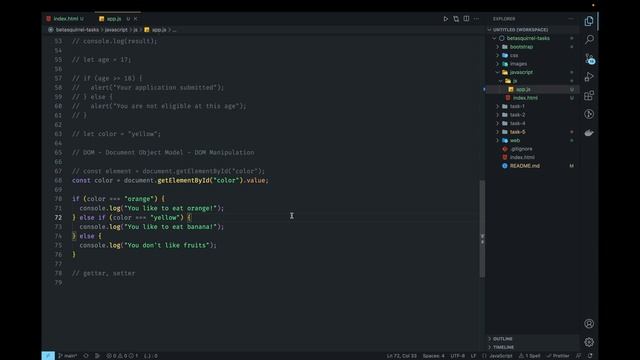Expand the web folder

(x=532, y=140)
